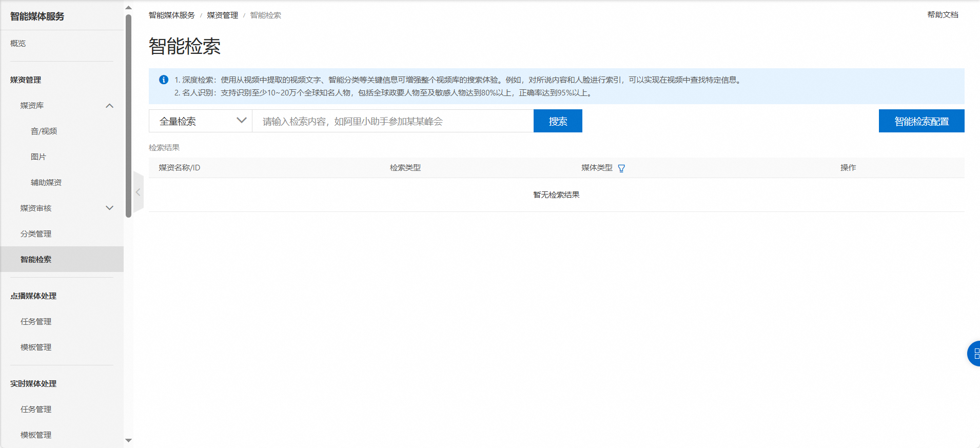Open 模板管理 under 实时媒体处理

pyautogui.click(x=36, y=435)
